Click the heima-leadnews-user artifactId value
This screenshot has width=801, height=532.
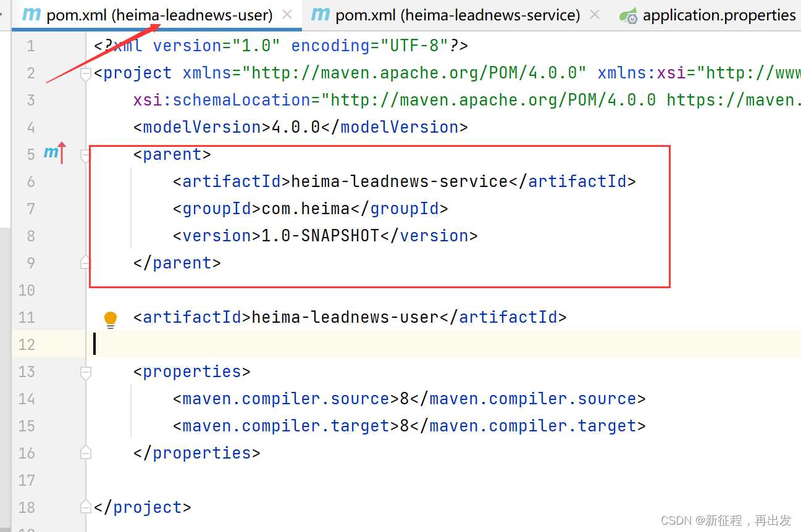[345, 317]
